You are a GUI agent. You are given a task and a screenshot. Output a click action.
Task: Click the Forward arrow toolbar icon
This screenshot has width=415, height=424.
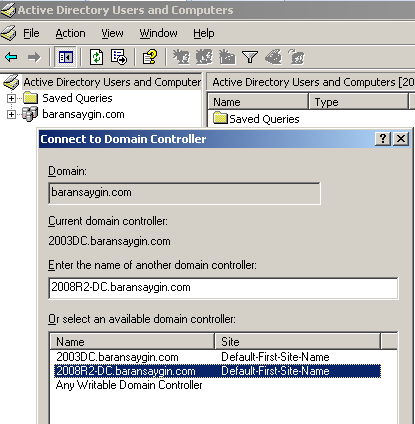tap(34, 57)
